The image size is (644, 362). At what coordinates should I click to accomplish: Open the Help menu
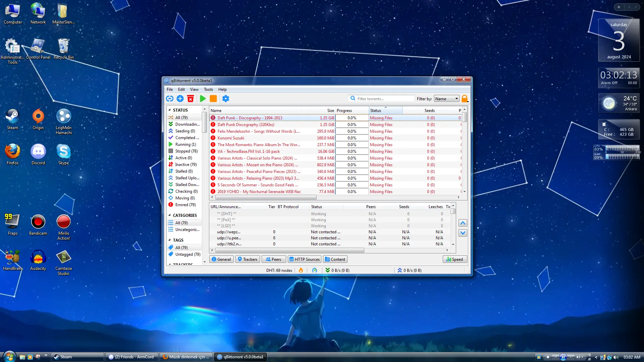pyautogui.click(x=222, y=89)
